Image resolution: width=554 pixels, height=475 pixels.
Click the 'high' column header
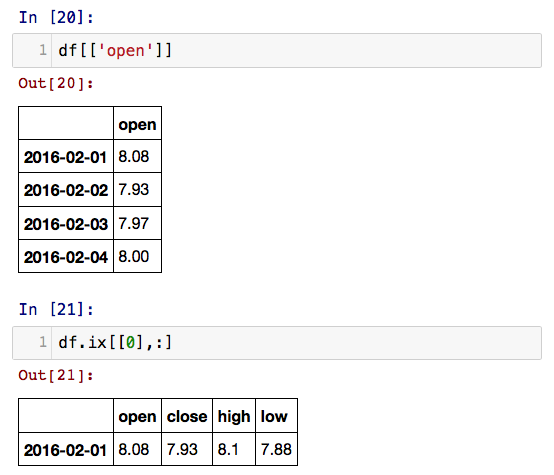point(234,416)
